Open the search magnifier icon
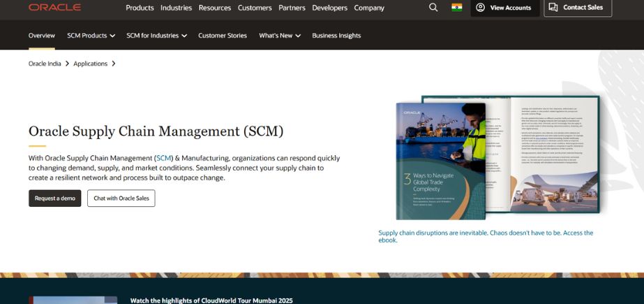 point(433,8)
